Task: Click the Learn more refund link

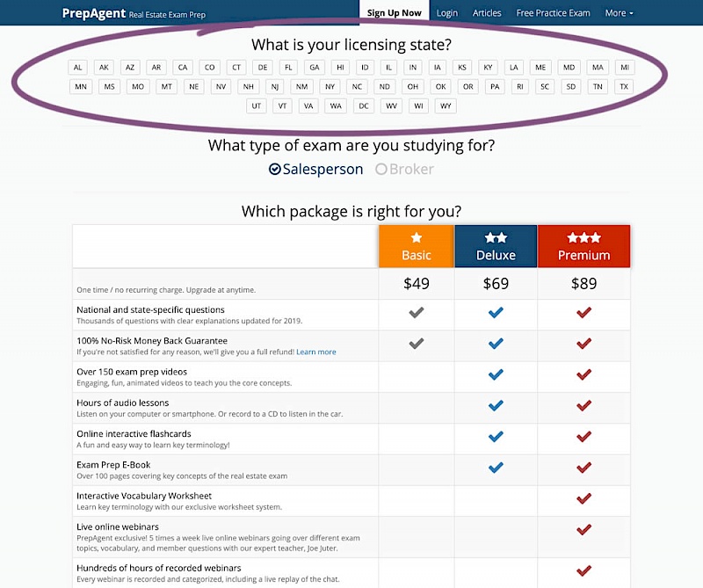Action: [x=315, y=352]
